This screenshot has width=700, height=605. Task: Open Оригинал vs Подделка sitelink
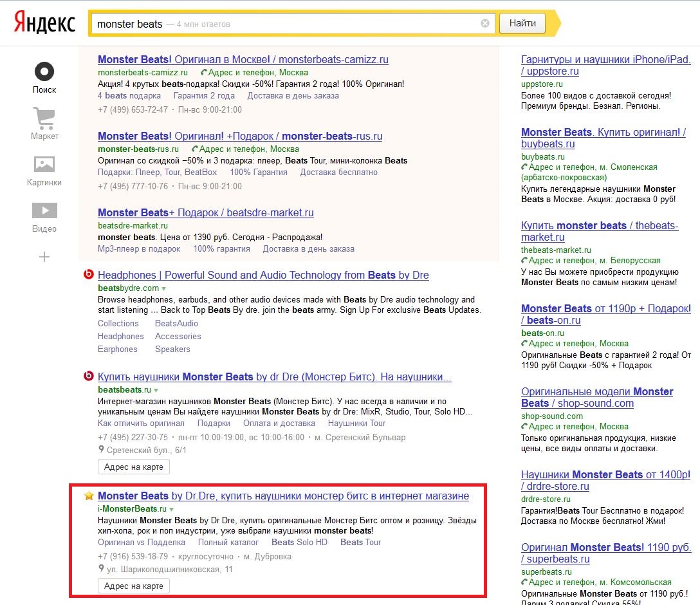coord(142,543)
